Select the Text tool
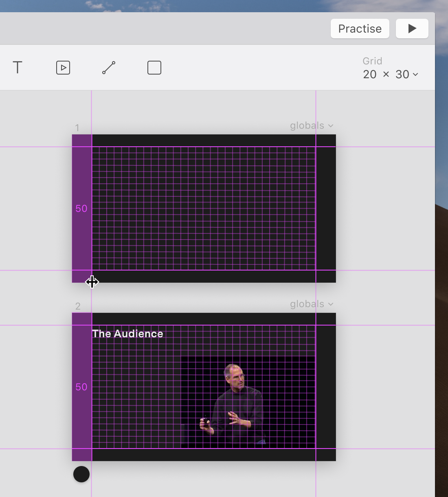This screenshot has width=448, height=497. pyautogui.click(x=18, y=68)
